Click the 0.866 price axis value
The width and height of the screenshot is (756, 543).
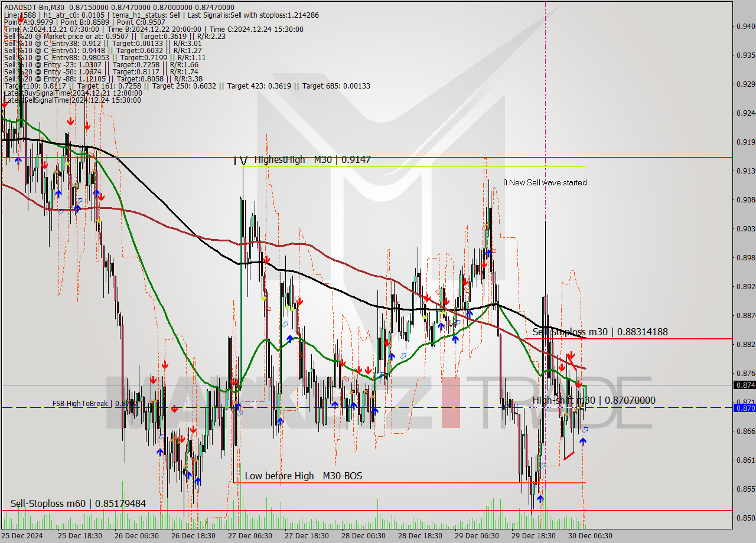745,431
